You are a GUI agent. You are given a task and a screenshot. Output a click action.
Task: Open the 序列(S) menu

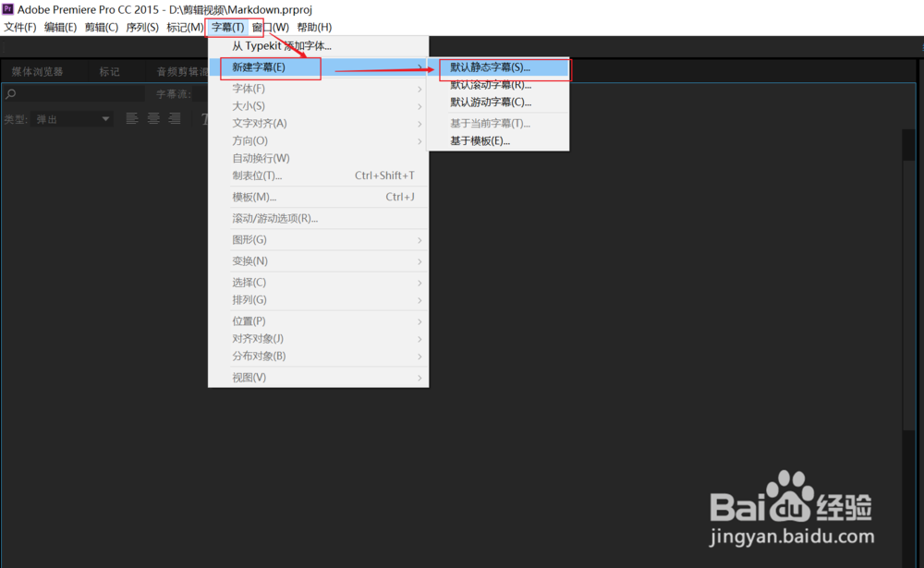click(x=142, y=27)
